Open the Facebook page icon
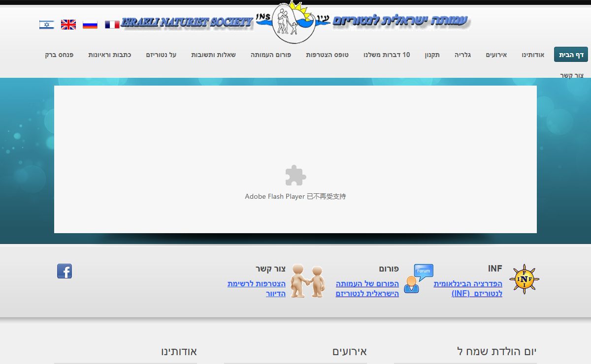This screenshot has height=364, width=591. coord(65,271)
